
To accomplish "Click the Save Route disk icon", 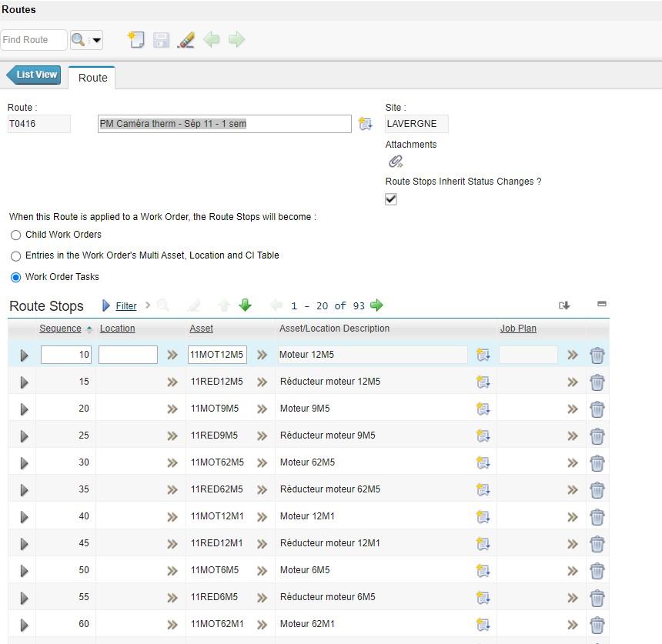I will click(161, 40).
